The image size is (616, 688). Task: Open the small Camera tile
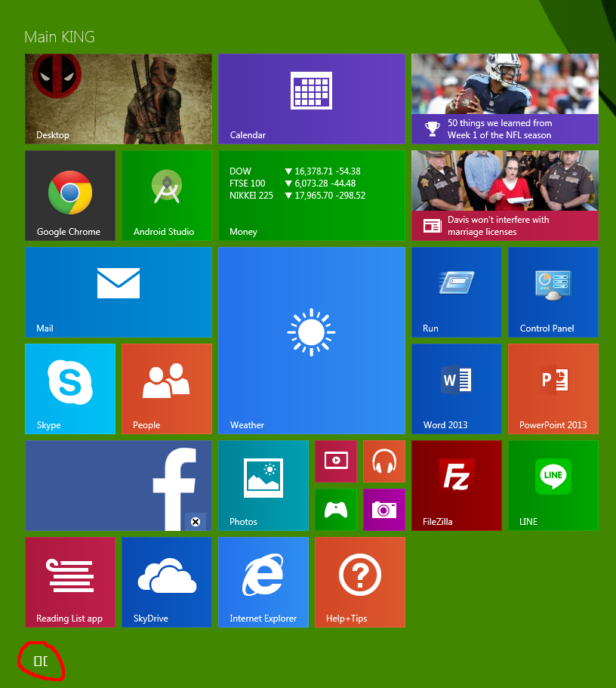click(384, 510)
